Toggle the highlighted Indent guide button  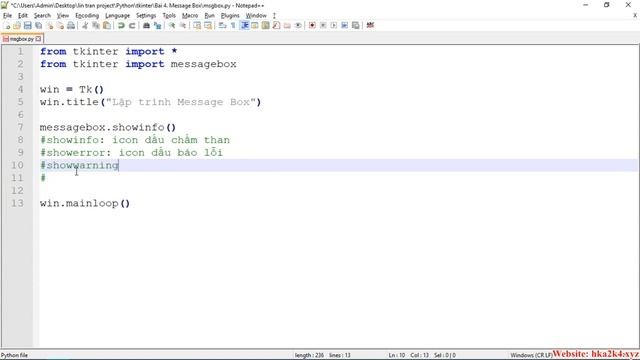[x=244, y=25]
